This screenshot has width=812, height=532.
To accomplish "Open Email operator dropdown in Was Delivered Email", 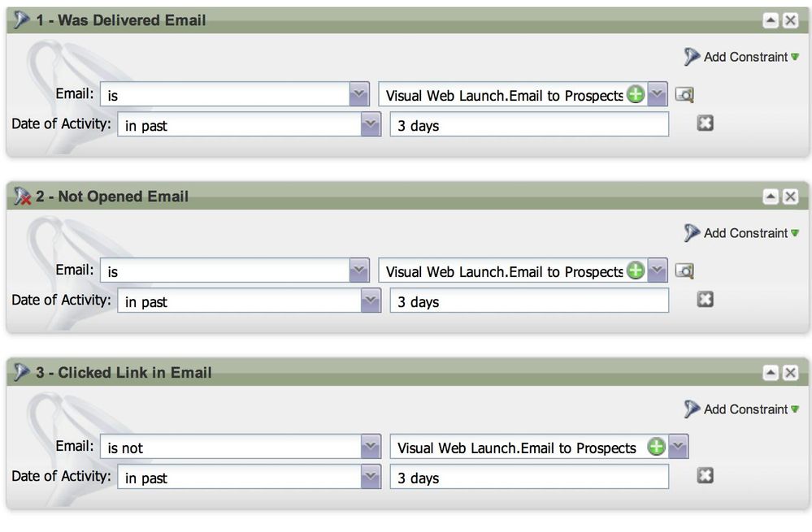I will click(x=358, y=95).
